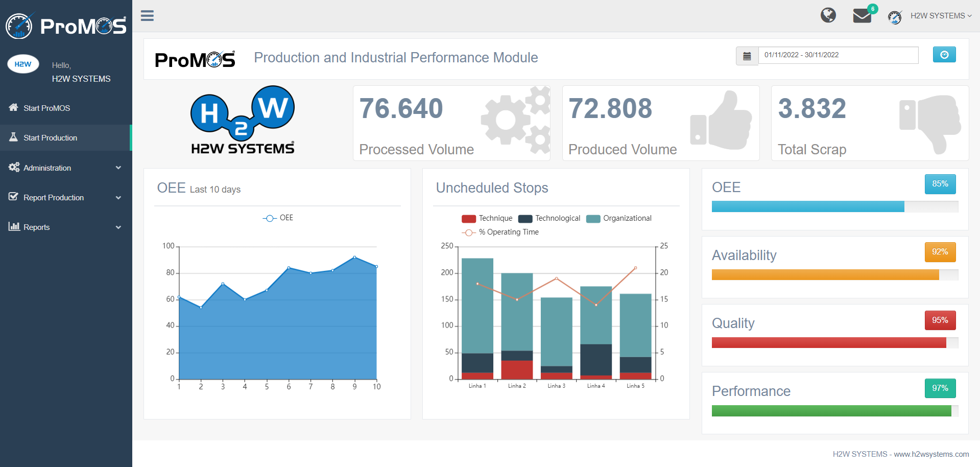Toggle the hamburger sidebar menu
The image size is (980, 467).
click(x=147, y=16)
